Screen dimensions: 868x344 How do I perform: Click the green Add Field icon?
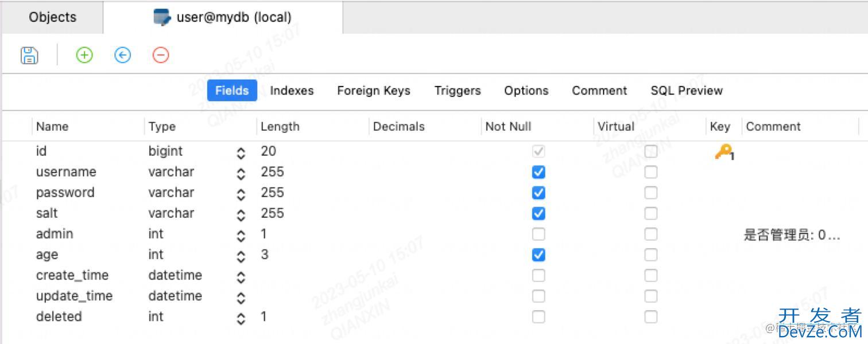(84, 55)
